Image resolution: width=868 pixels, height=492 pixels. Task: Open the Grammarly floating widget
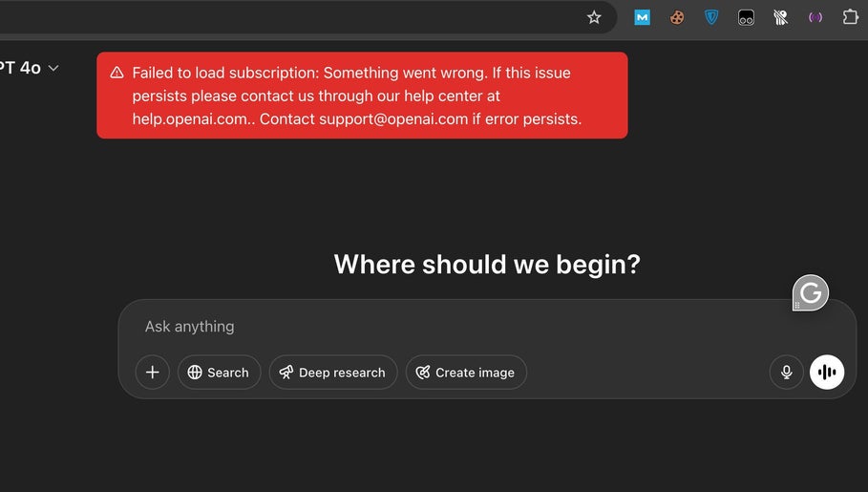811,292
